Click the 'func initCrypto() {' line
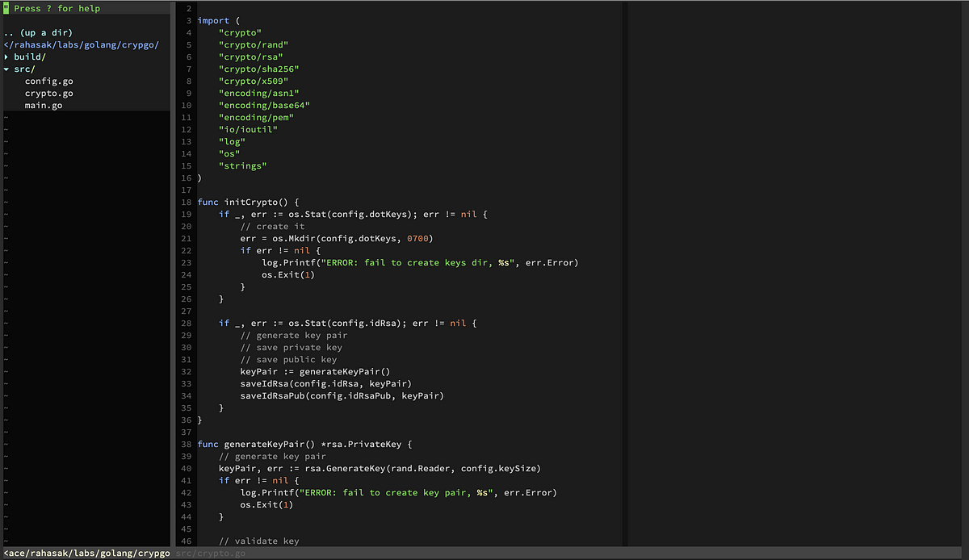 click(x=248, y=202)
